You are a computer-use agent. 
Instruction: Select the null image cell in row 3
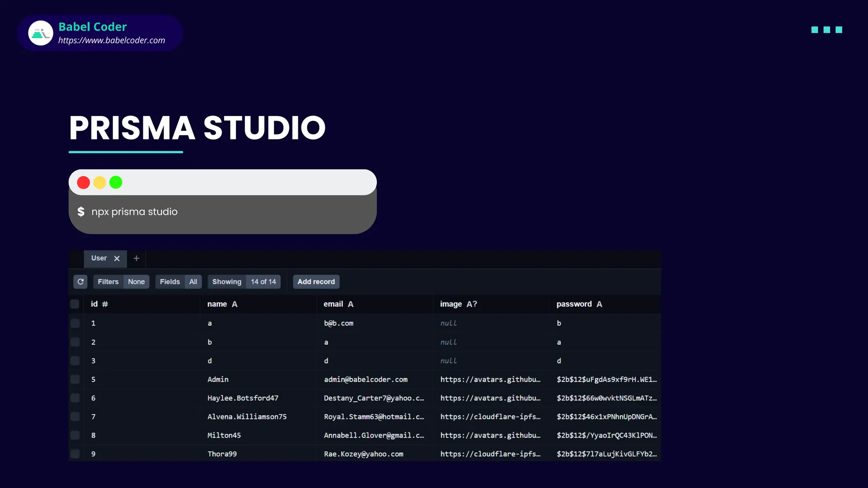coord(491,360)
